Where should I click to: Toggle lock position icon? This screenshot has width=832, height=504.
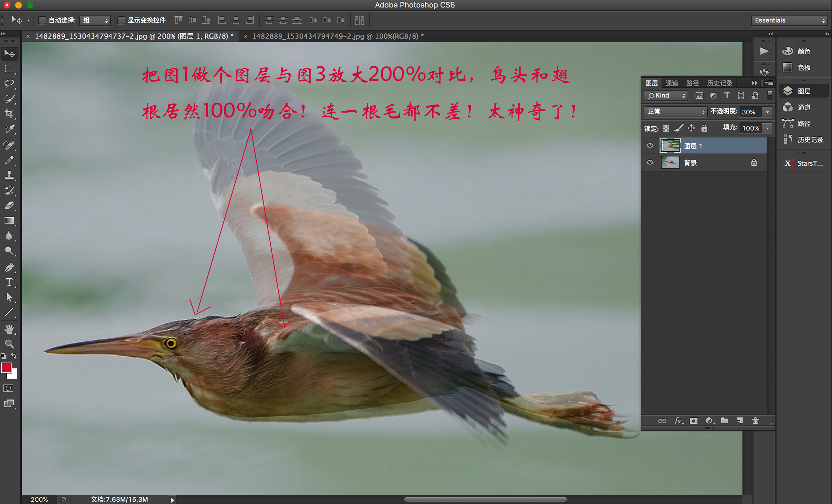coord(691,128)
